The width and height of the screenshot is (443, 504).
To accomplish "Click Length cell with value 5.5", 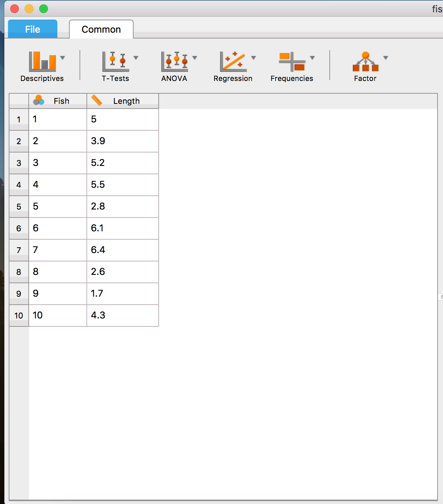I will click(x=123, y=185).
